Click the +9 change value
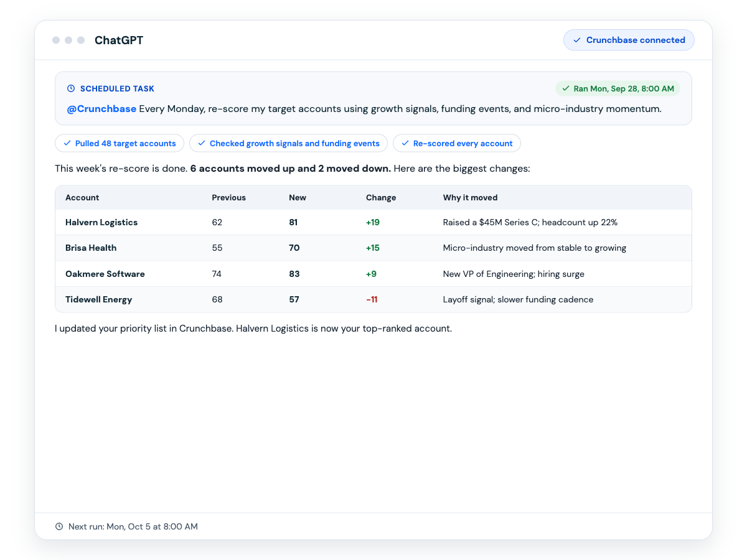Viewport: 747px width, 560px height. [371, 274]
